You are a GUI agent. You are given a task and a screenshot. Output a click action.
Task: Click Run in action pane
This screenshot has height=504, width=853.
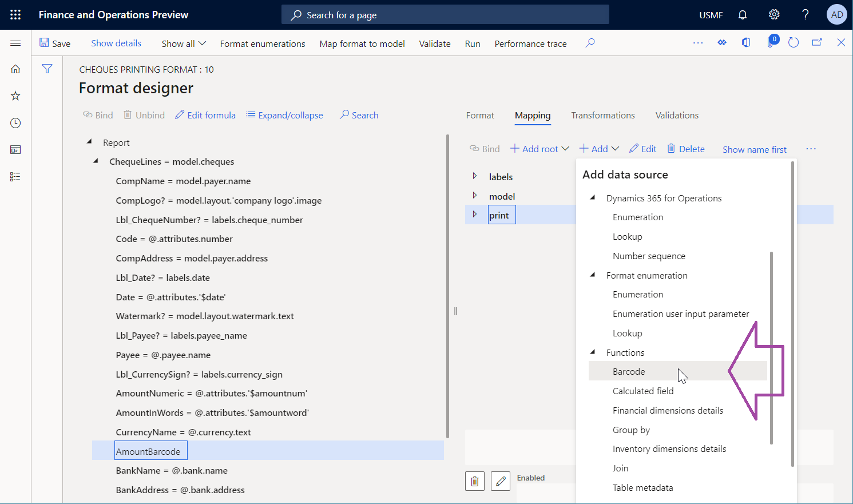click(x=473, y=43)
